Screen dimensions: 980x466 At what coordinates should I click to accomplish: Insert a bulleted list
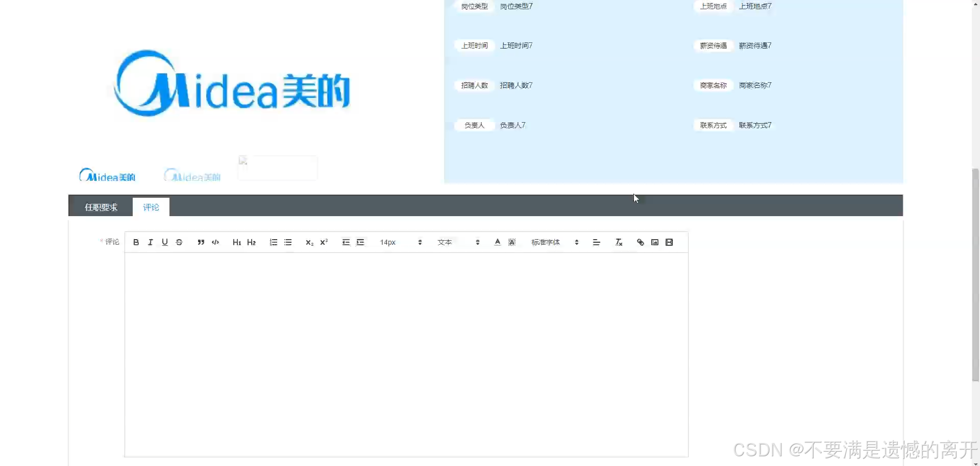[288, 242]
